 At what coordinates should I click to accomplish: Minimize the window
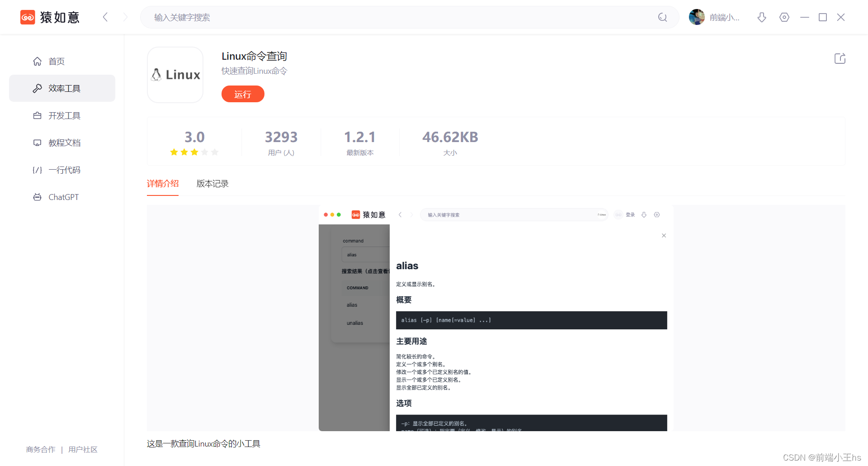pyautogui.click(x=805, y=17)
